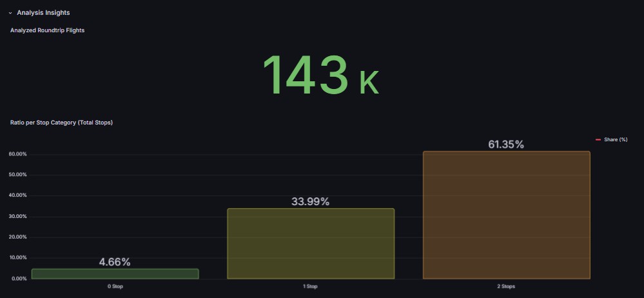Viewport: 644px width, 298px height.
Task: Click the 4.66% bar value label
Action: 115,262
